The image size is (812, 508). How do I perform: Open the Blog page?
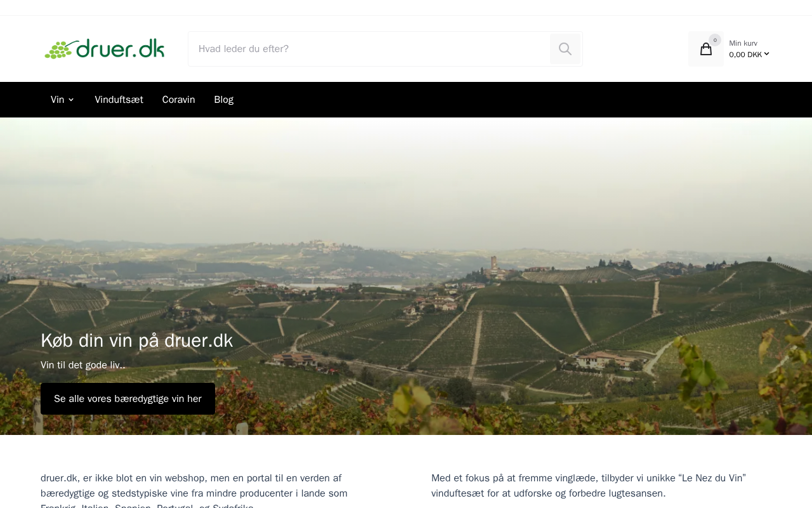coord(224,100)
